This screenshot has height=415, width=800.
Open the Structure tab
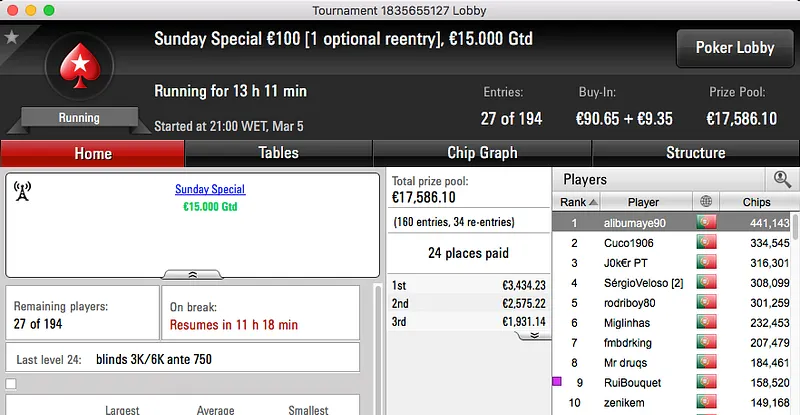[x=695, y=153]
